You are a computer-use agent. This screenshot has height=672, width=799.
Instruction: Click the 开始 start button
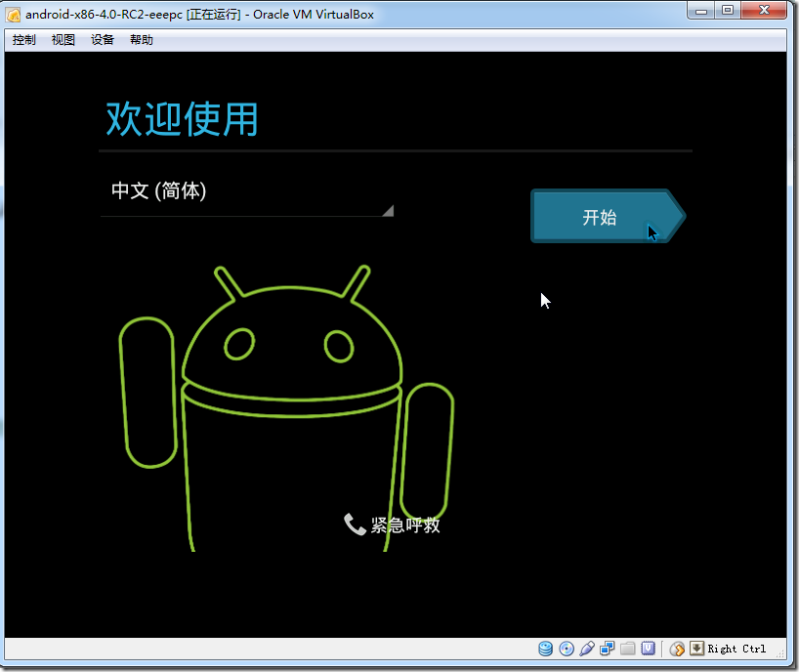(608, 216)
